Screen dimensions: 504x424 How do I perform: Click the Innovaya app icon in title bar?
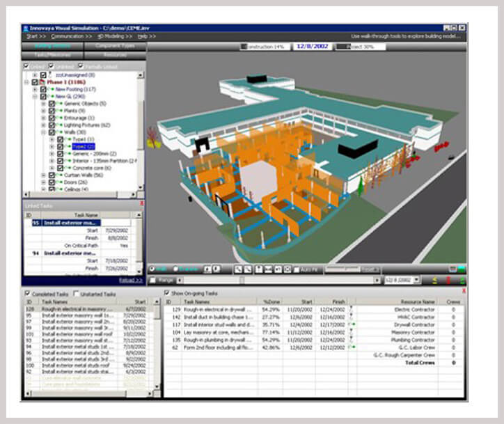[26, 29]
